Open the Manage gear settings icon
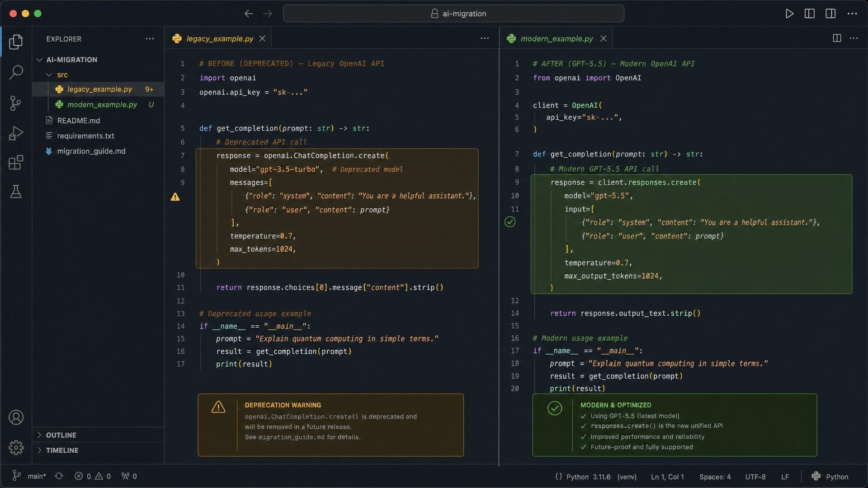 [x=16, y=447]
